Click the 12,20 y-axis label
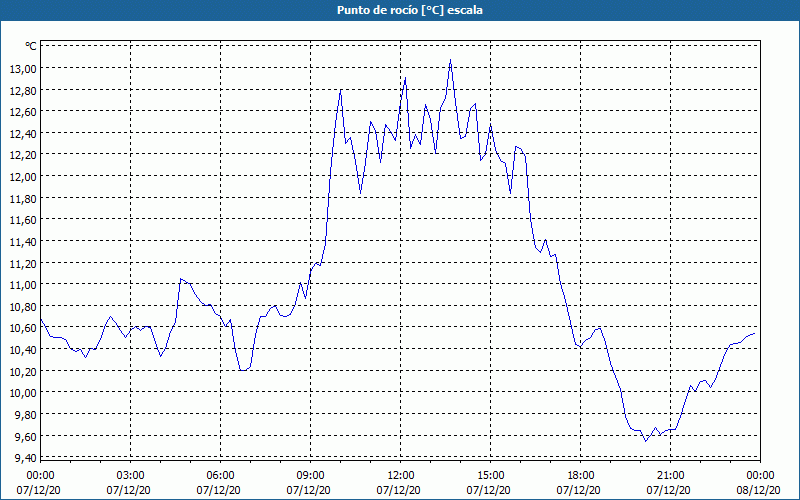This screenshot has width=800, height=500. point(23,155)
